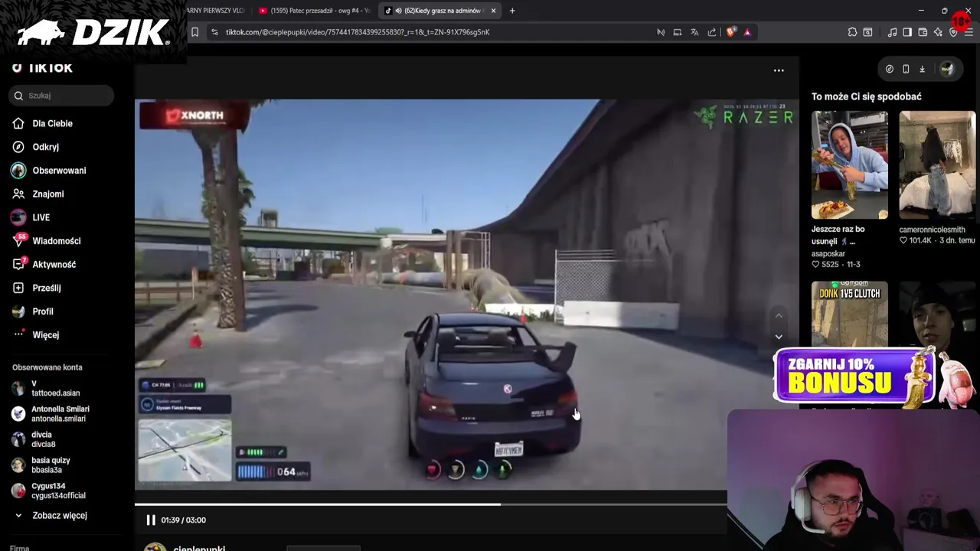Go to next video arrow

click(779, 337)
